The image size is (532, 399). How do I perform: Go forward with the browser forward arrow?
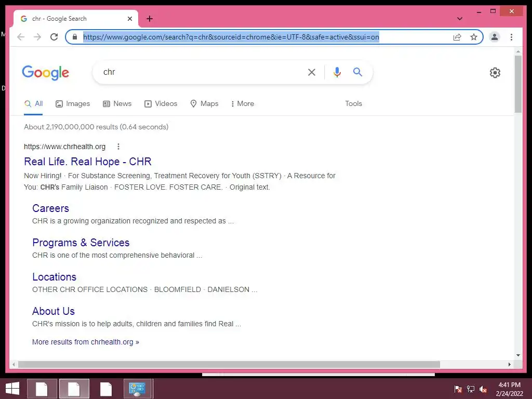coord(37,37)
